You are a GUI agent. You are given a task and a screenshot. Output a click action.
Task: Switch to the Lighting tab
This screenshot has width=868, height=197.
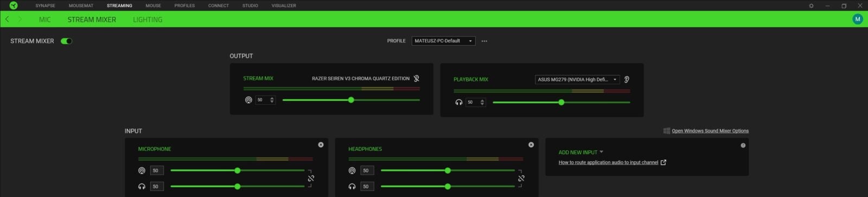click(x=148, y=20)
